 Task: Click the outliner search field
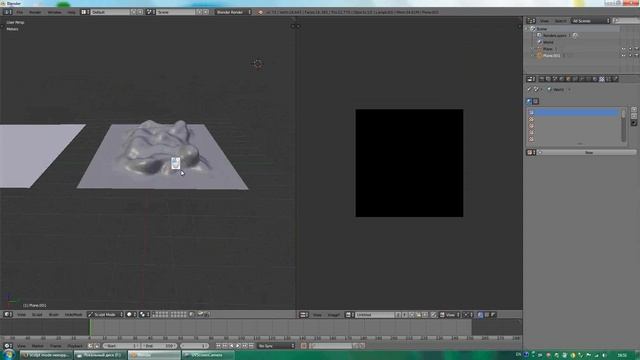[626, 21]
